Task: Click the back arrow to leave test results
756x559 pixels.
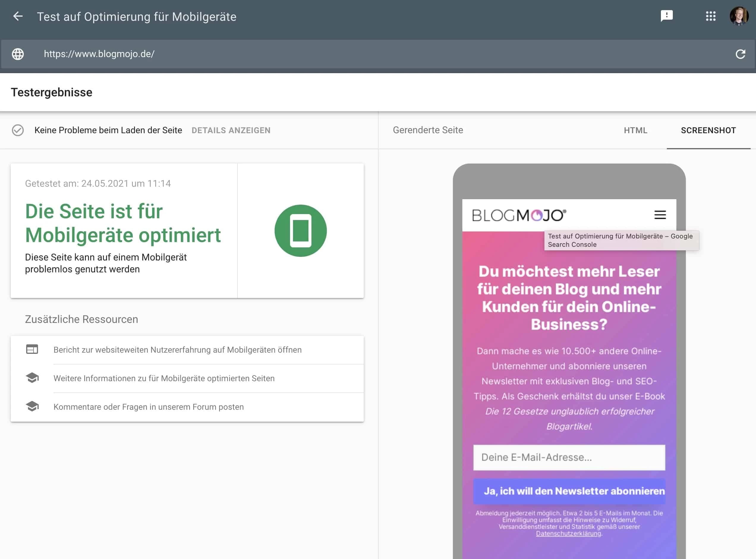Action: point(18,16)
